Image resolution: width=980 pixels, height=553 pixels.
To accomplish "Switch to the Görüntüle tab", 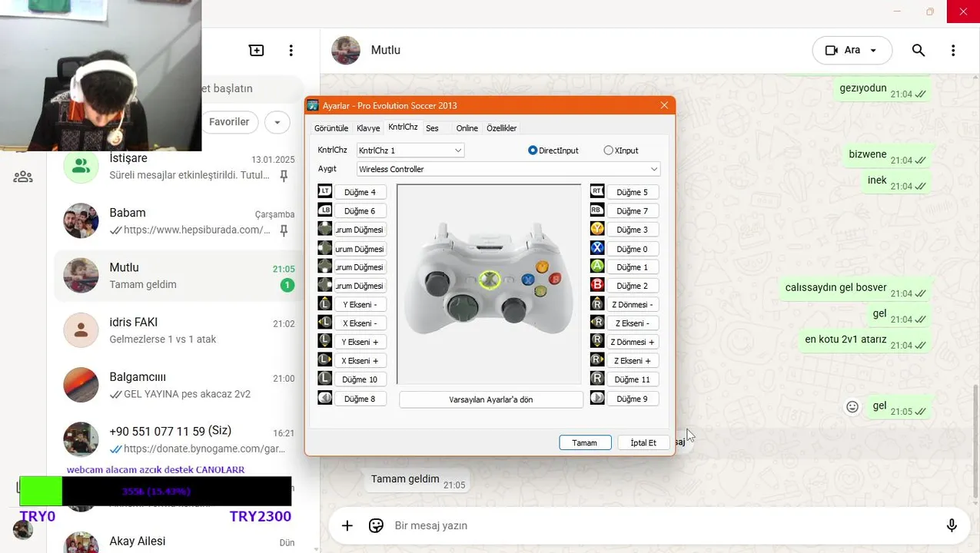I will [x=331, y=128].
